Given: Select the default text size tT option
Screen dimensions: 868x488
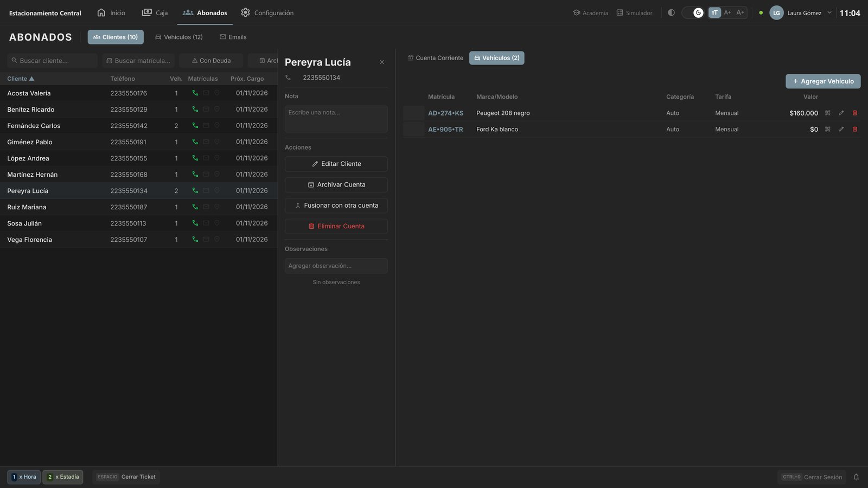Looking at the screenshot, I should 714,12.
